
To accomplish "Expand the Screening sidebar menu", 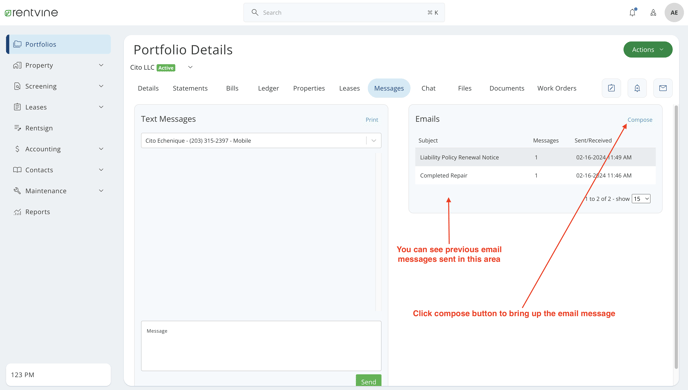I will [101, 86].
